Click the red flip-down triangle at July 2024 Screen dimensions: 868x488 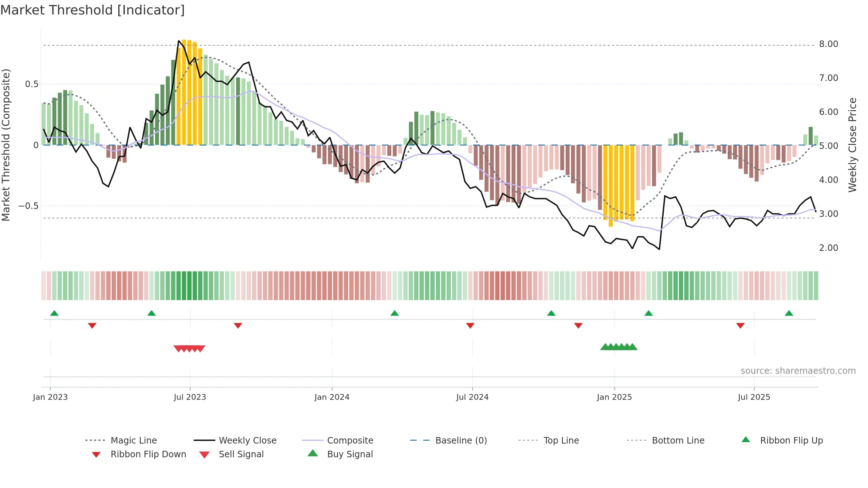pyautogui.click(x=470, y=326)
